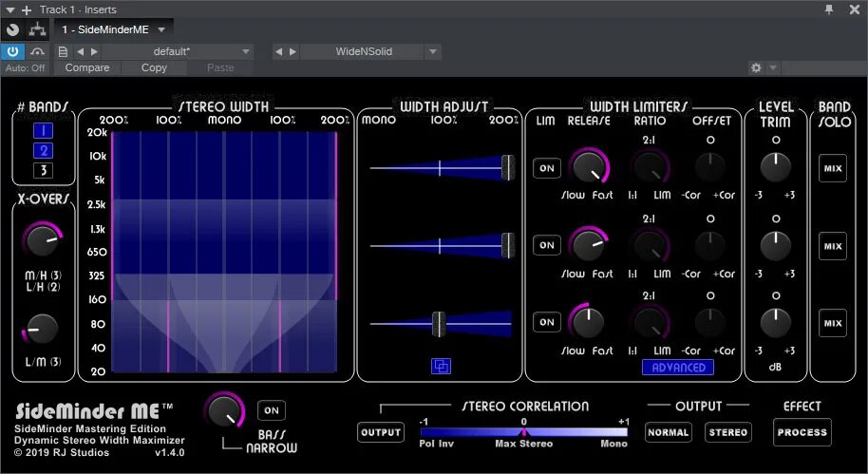
Task: Toggle the high band limiter ON button
Action: point(547,168)
